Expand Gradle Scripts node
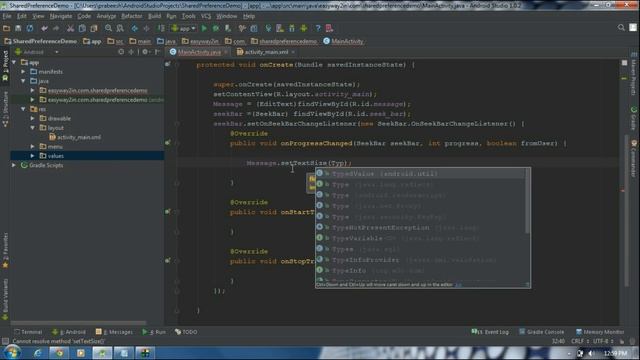The height and width of the screenshot is (360, 640). tap(14, 165)
